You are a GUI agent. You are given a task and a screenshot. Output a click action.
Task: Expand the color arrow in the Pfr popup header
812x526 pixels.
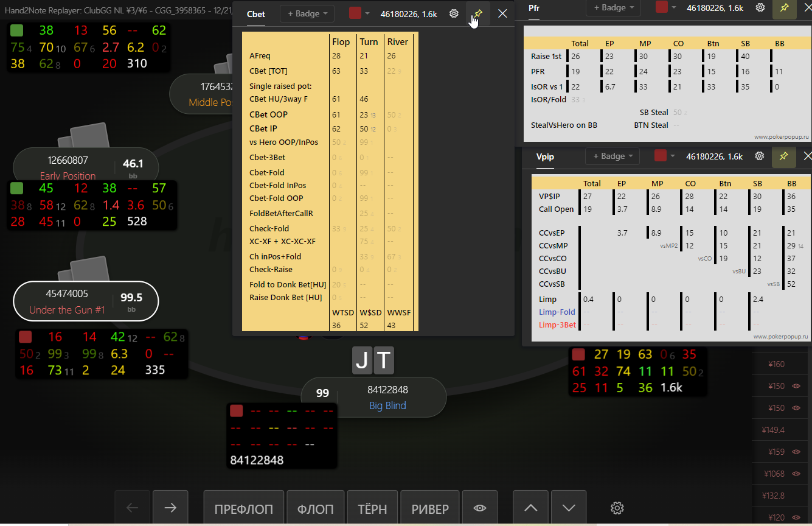tap(673, 7)
